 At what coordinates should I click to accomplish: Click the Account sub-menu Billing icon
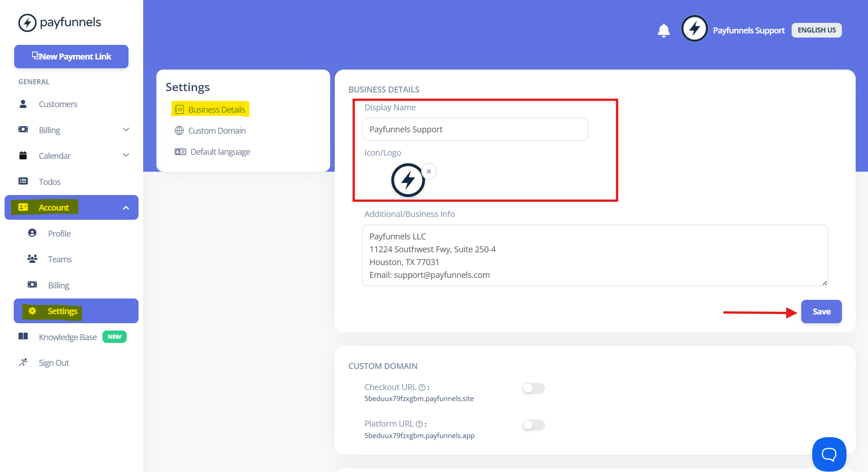point(32,285)
